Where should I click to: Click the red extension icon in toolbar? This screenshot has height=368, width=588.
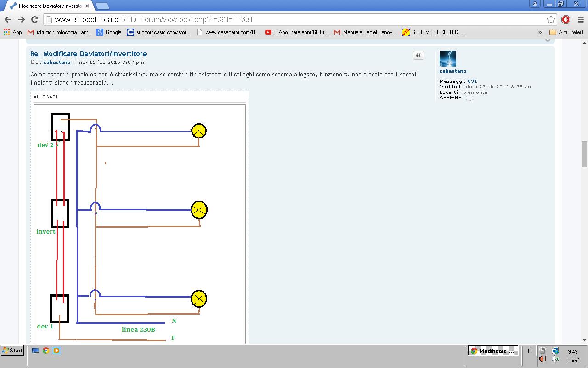tap(566, 19)
